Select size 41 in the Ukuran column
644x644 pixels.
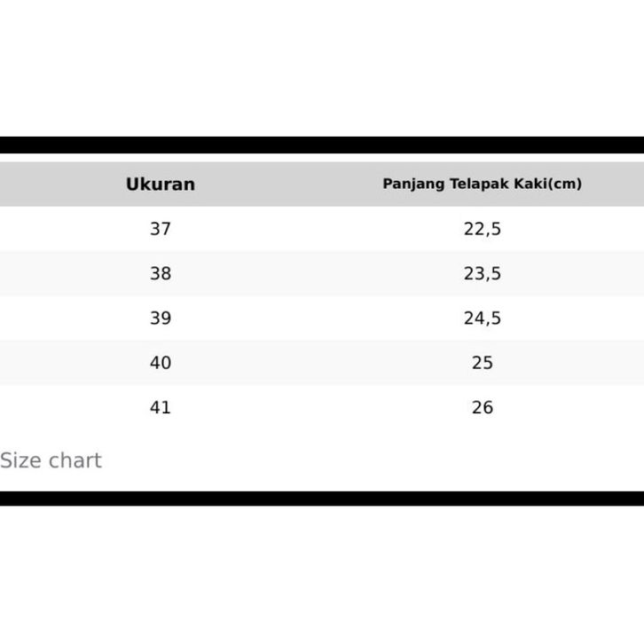pyautogui.click(x=161, y=407)
